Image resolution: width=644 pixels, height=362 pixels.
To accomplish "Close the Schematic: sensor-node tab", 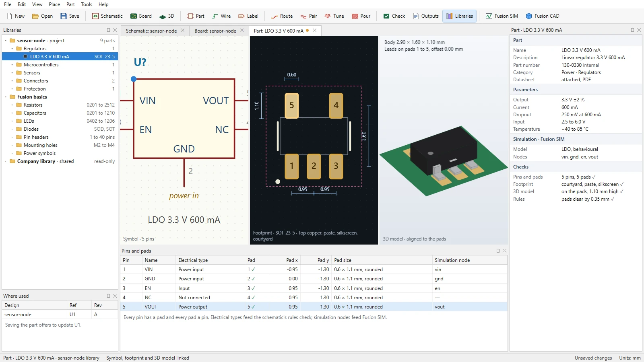I will (x=183, y=30).
